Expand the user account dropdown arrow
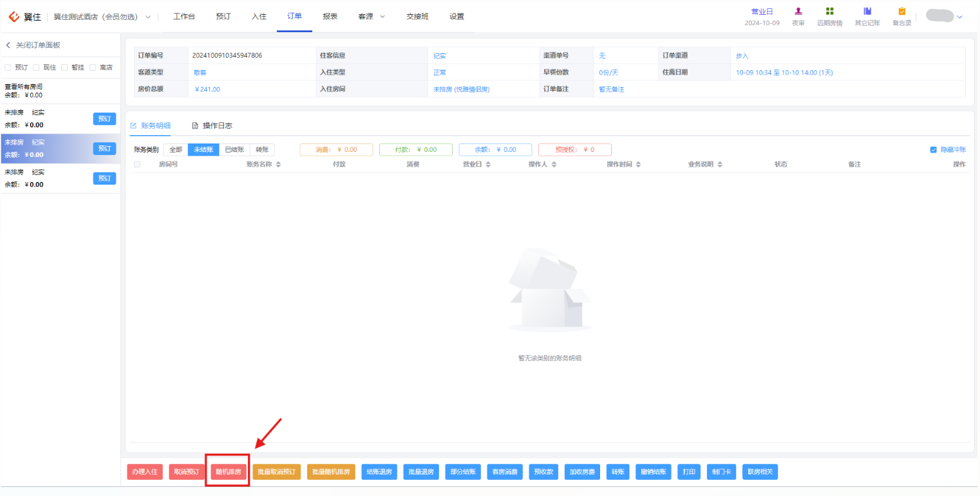The width and height of the screenshot is (980, 496). 959,17
